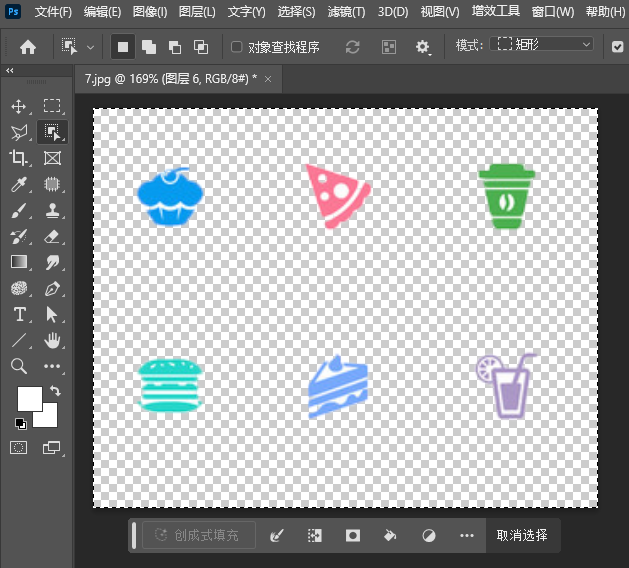Viewport: 629px width, 568px height.
Task: Select the Crop tool
Action: click(18, 158)
